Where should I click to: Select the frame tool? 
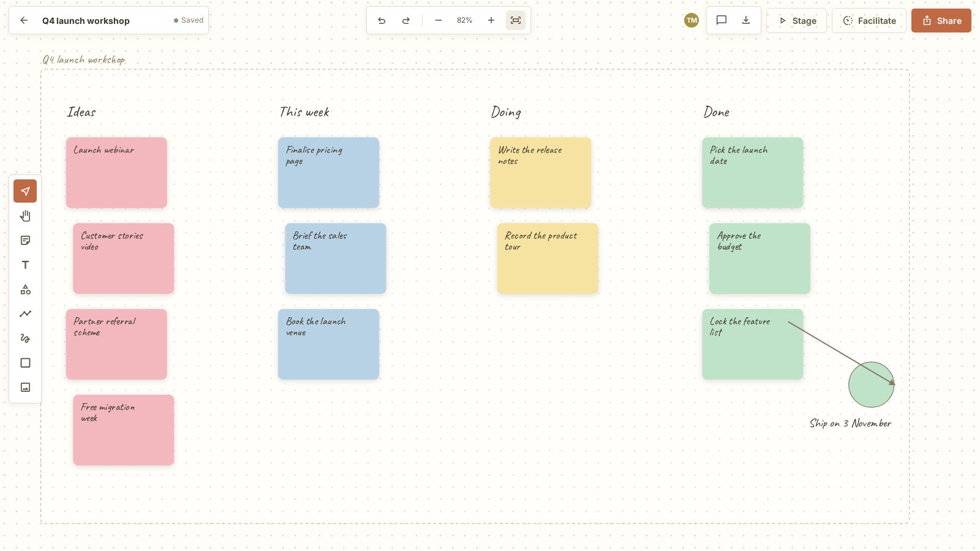pyautogui.click(x=25, y=362)
